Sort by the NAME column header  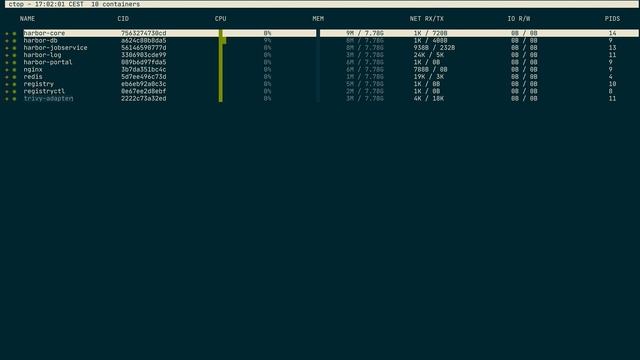coord(27,19)
